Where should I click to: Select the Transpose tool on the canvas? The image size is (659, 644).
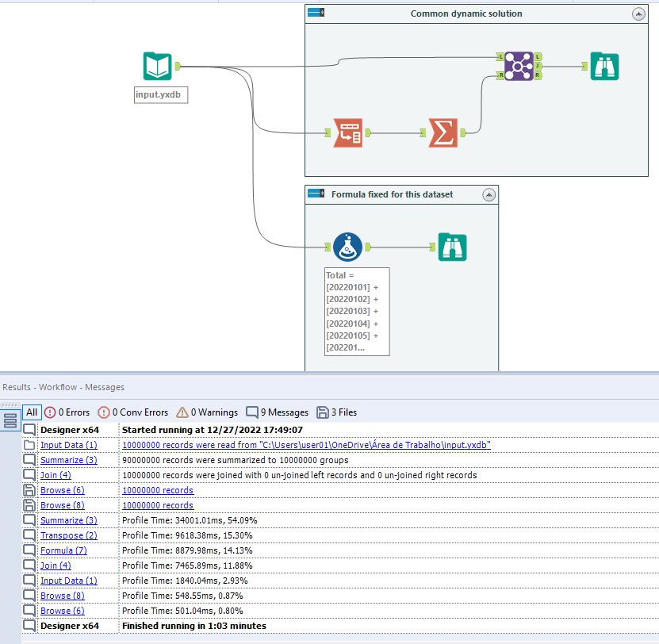click(x=347, y=133)
